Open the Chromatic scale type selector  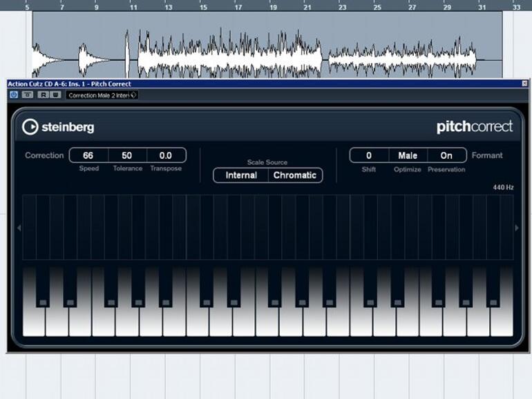(x=295, y=175)
